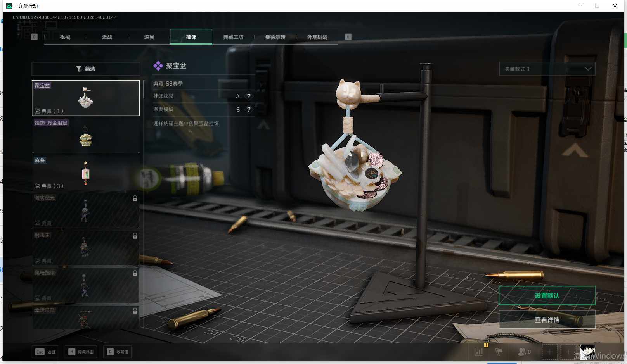Click the 三角洲行动 app icon in title bar
The width and height of the screenshot is (627, 364).
(9, 6)
